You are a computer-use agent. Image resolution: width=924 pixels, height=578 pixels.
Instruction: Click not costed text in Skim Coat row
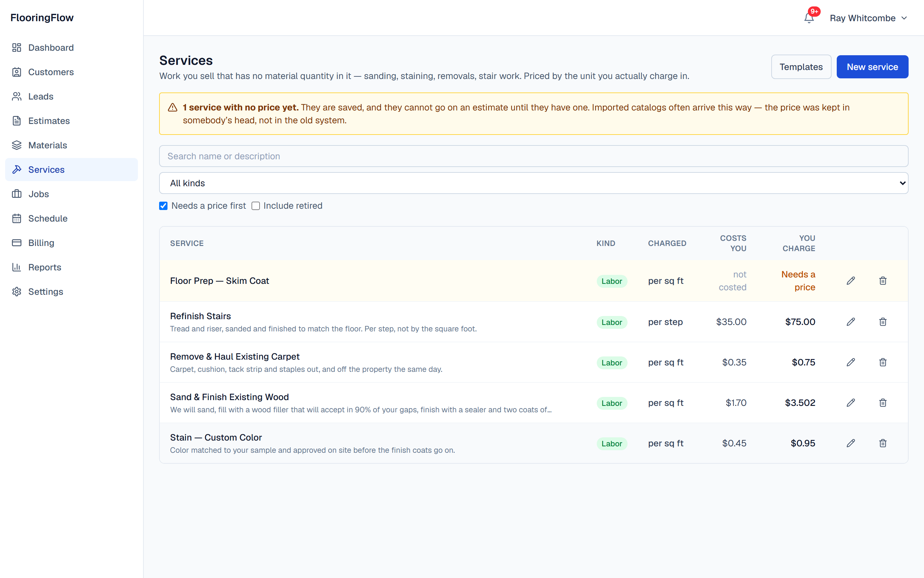coord(732,281)
